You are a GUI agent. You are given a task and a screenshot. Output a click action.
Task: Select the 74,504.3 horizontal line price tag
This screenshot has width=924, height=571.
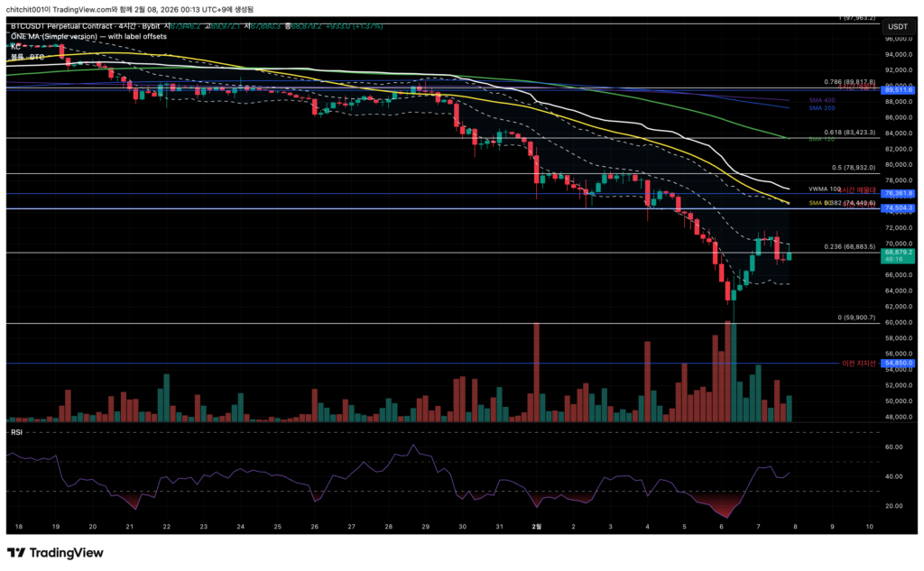899,208
